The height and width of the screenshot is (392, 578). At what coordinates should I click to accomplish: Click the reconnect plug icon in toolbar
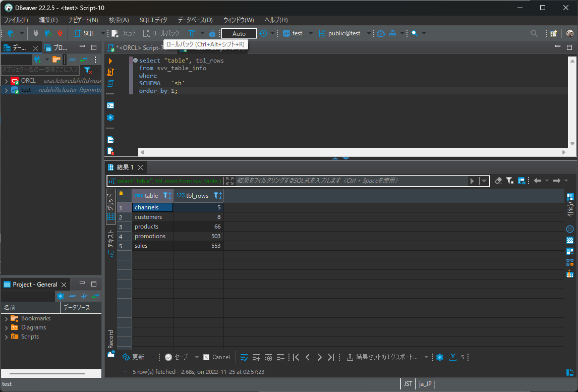(48, 33)
